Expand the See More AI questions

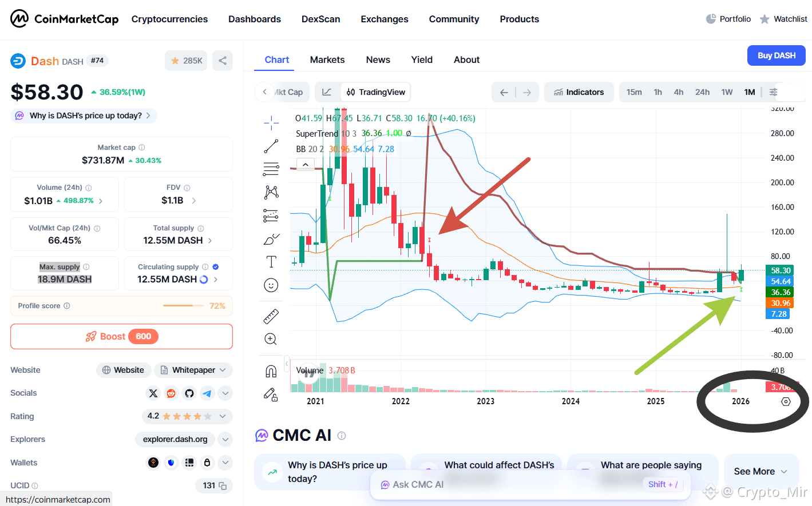(x=761, y=472)
